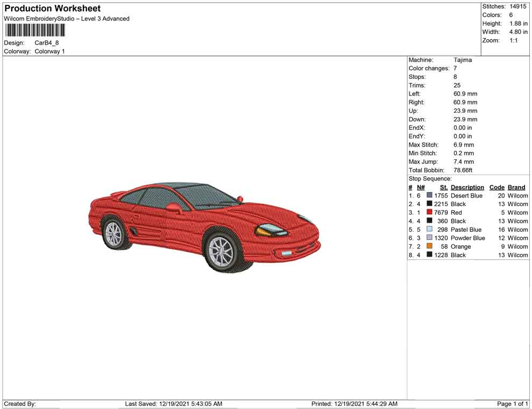Click the N# column header
Image resolution: width=532 pixels, height=409 pixels.
pyautogui.click(x=421, y=187)
